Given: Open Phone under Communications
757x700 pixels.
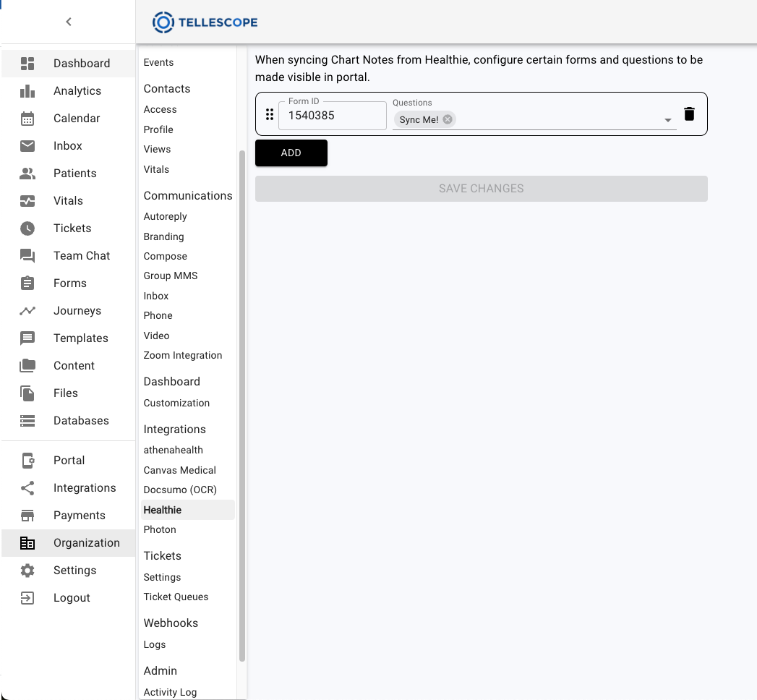Looking at the screenshot, I should point(158,316).
